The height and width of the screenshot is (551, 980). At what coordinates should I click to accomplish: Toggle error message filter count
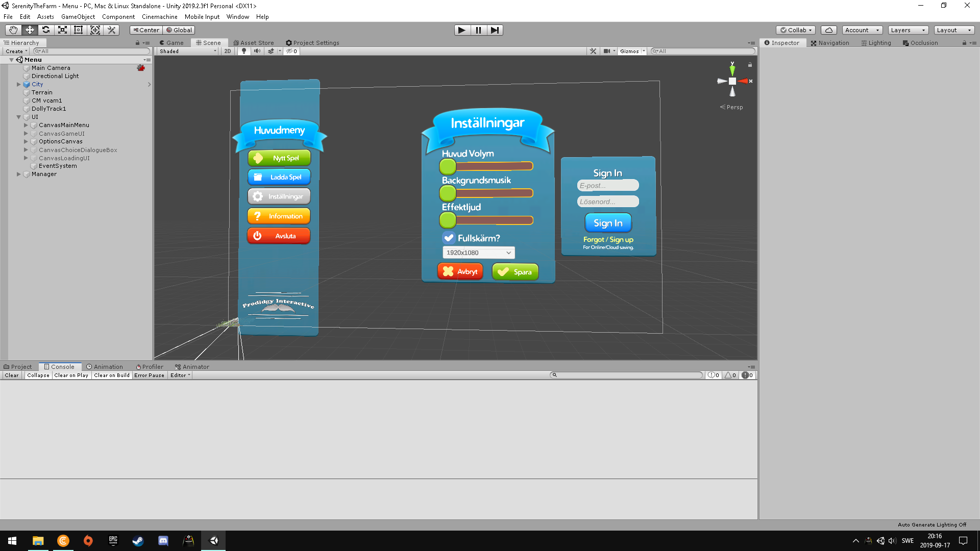pyautogui.click(x=747, y=375)
